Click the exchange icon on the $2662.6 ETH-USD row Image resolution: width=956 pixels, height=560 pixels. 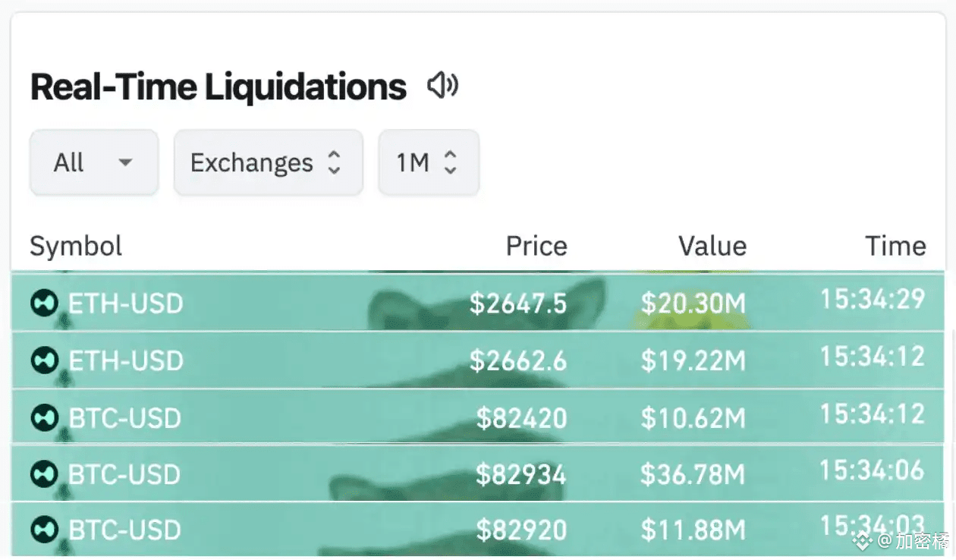coord(44,360)
